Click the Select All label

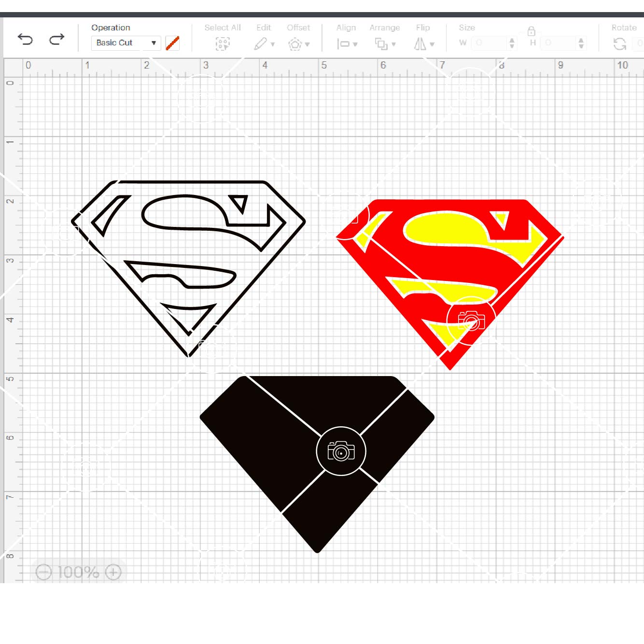coord(223,28)
